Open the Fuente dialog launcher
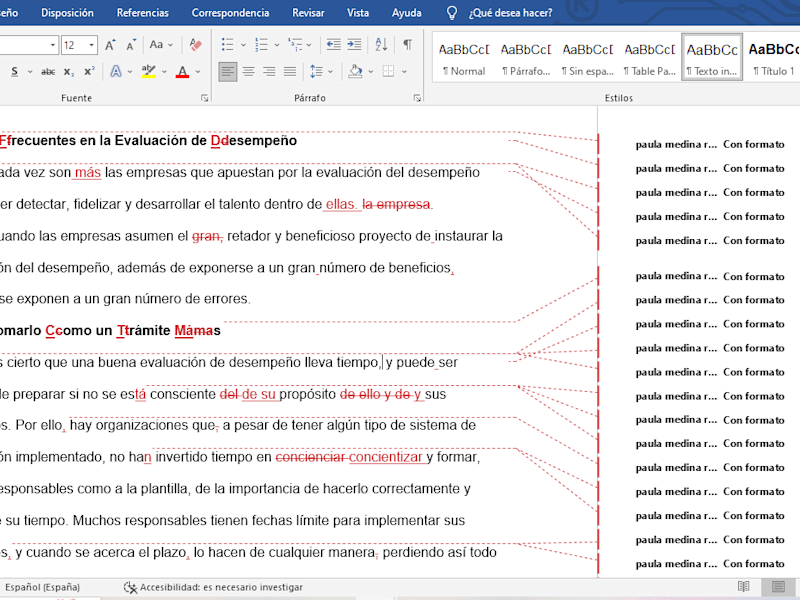The image size is (800, 600). pos(205,98)
